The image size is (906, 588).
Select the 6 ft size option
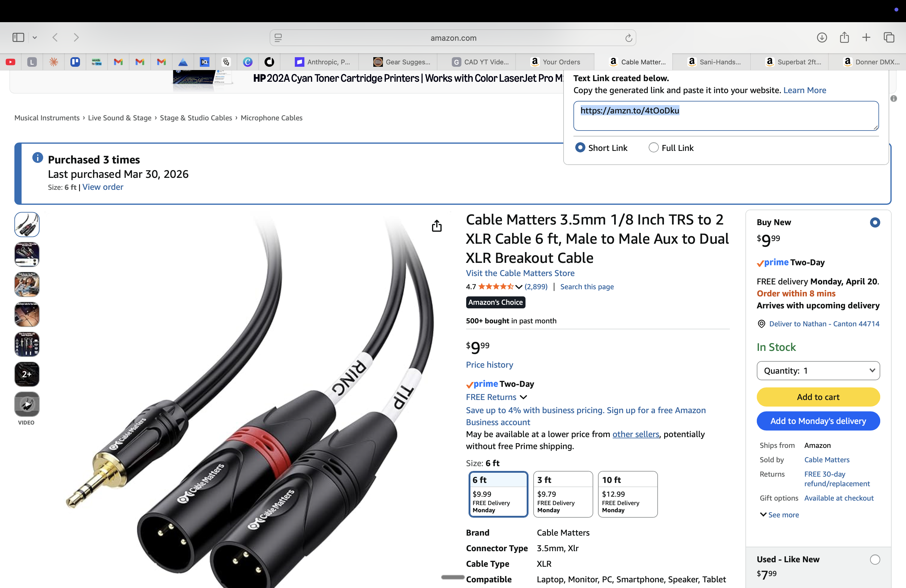(498, 494)
